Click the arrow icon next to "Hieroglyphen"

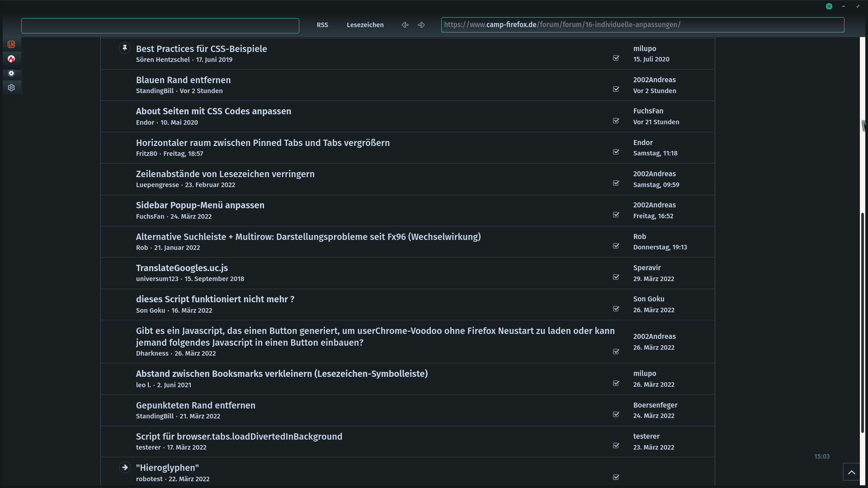pyautogui.click(x=125, y=467)
